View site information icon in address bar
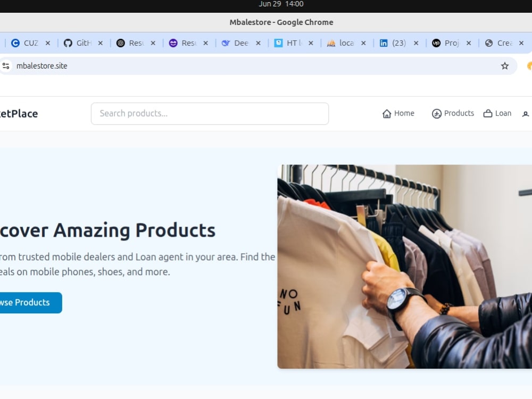The height and width of the screenshot is (399, 532). click(6, 66)
